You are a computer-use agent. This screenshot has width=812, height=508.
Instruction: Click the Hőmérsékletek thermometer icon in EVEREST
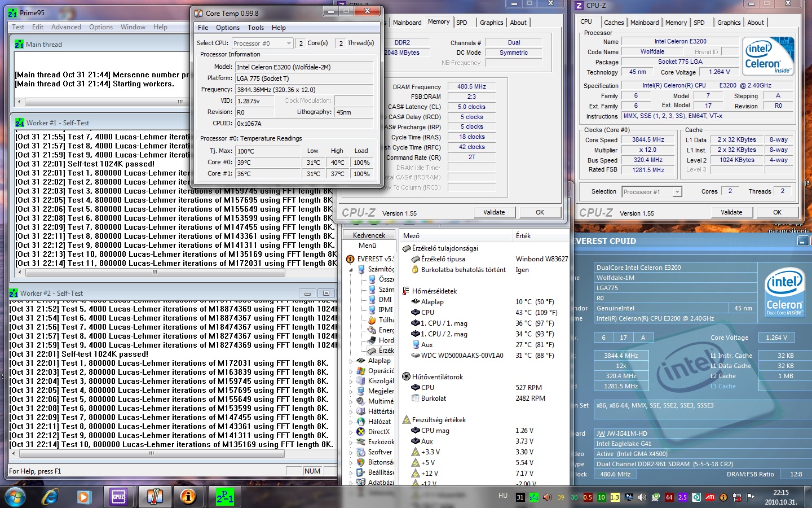click(x=406, y=291)
